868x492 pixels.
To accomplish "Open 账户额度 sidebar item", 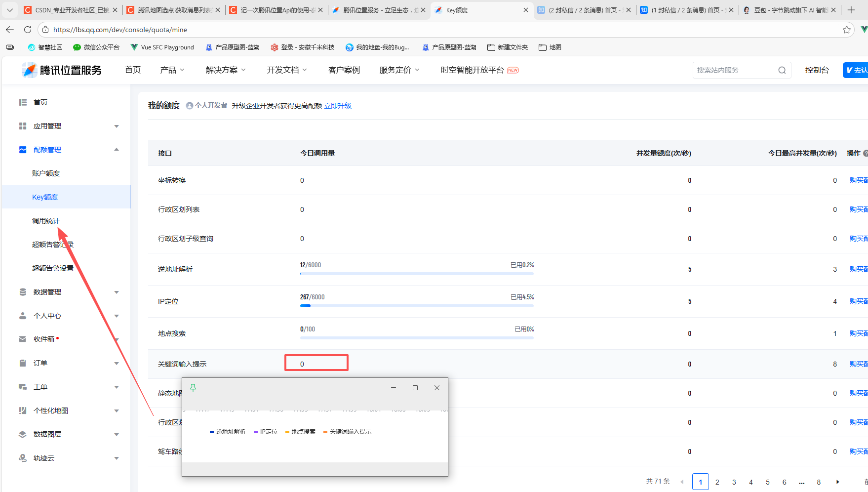I will [x=46, y=173].
